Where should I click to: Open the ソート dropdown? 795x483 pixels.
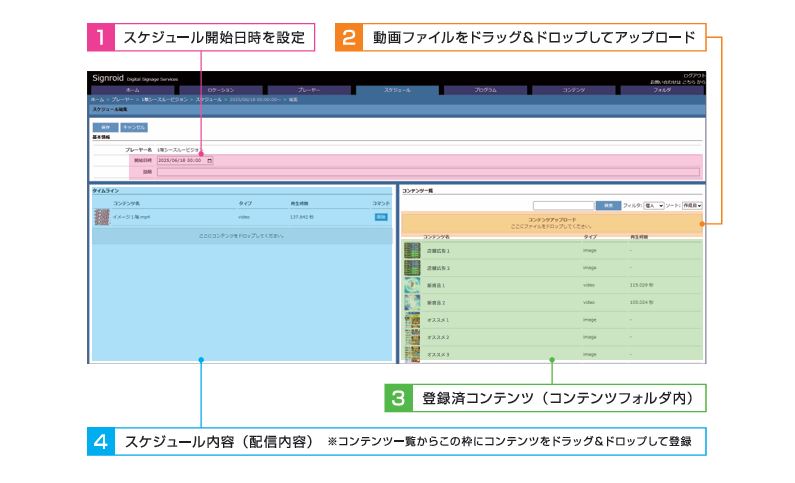tap(693, 205)
